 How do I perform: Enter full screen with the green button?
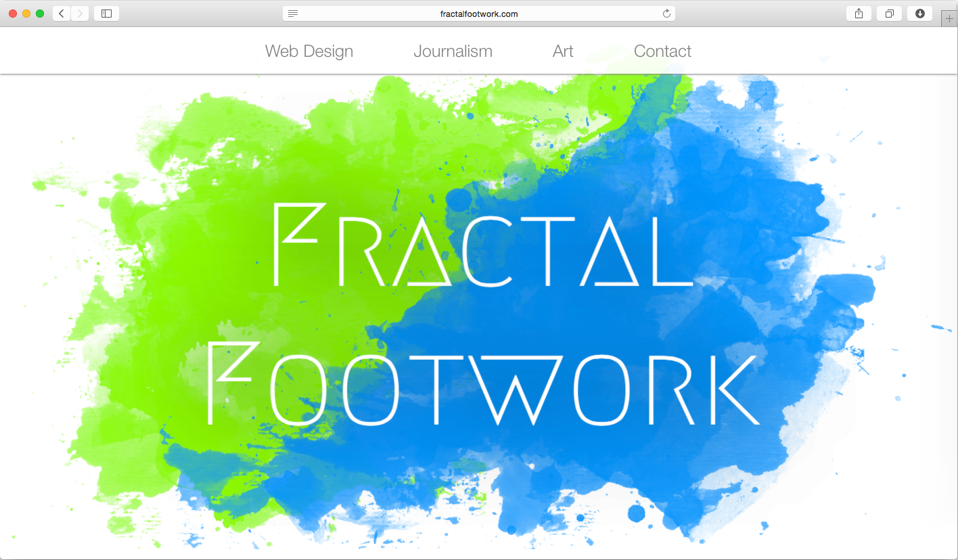click(40, 14)
